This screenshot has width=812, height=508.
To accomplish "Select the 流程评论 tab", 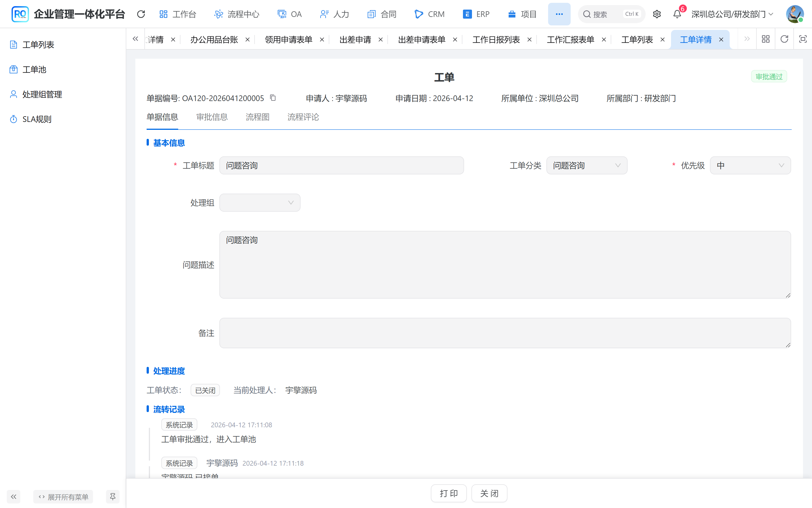I will pyautogui.click(x=303, y=117).
